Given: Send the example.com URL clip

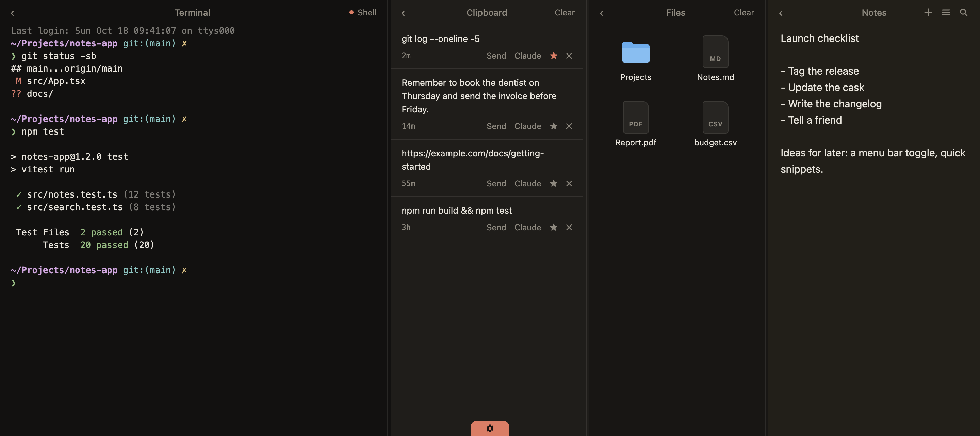Looking at the screenshot, I should [496, 184].
